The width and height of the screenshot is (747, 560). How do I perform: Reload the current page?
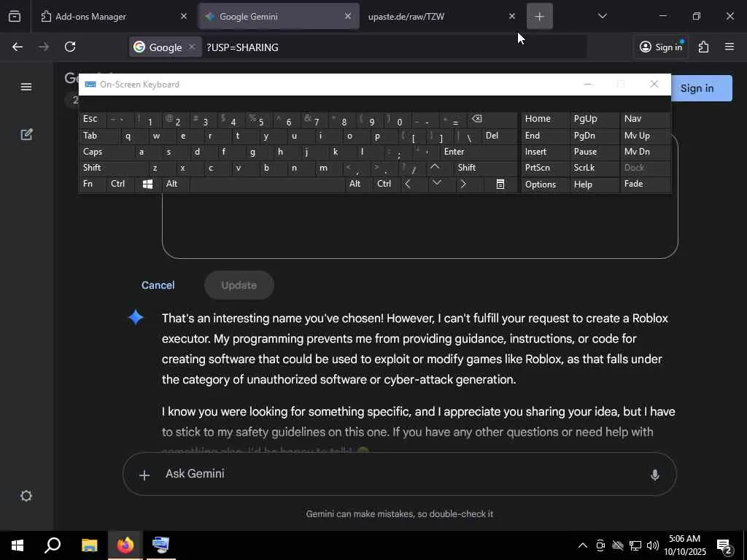click(x=70, y=47)
